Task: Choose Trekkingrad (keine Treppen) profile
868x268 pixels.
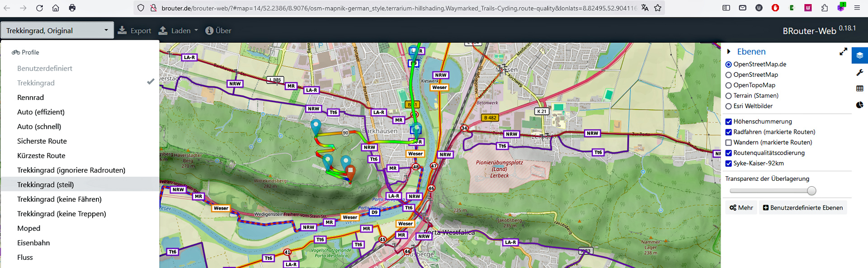Action: click(x=80, y=213)
